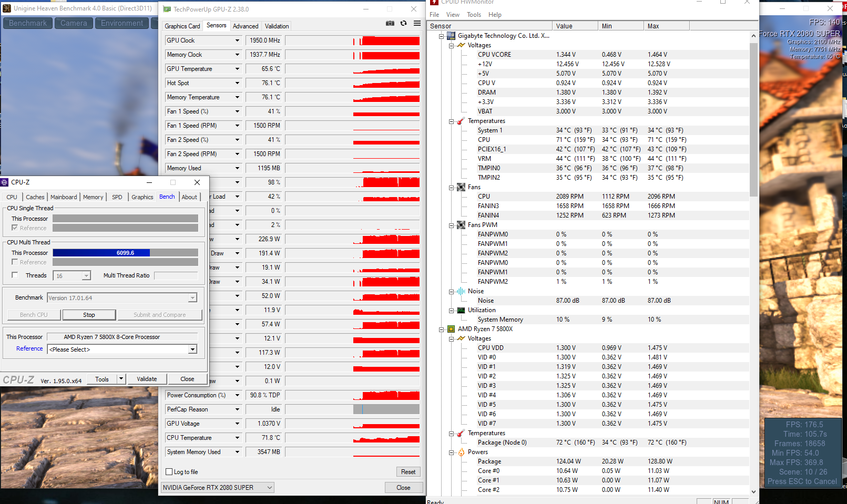Image resolution: width=847 pixels, height=504 pixels.
Task: Collapse the AMD Ryzen 7 5800X node
Action: pos(441,329)
